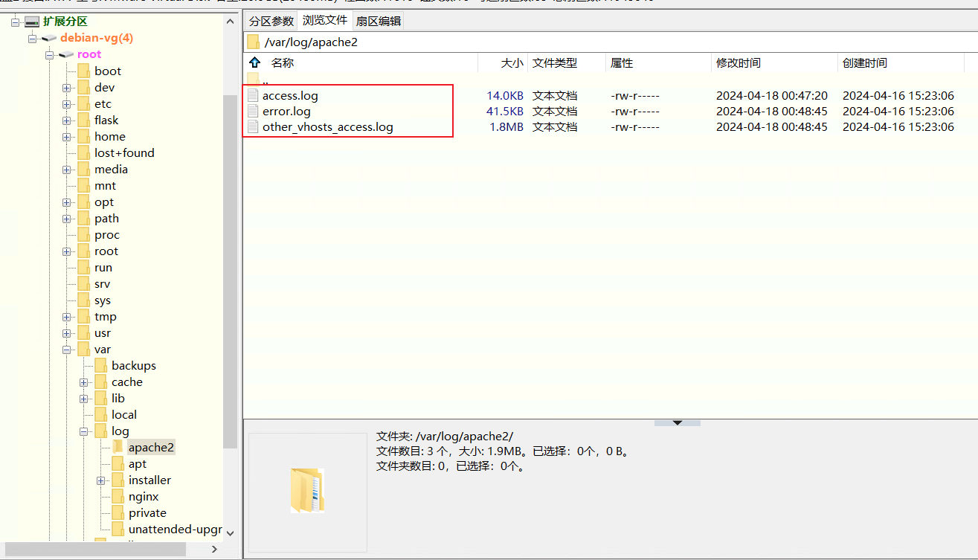Click the up-arrow parent directory icon

254,63
